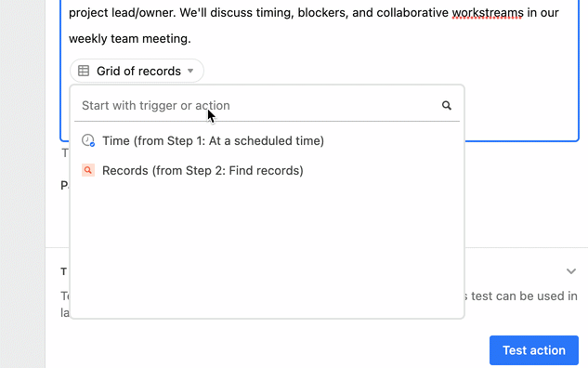Select Time from Step 1 option
This screenshot has height=368, width=588.
[267, 140]
